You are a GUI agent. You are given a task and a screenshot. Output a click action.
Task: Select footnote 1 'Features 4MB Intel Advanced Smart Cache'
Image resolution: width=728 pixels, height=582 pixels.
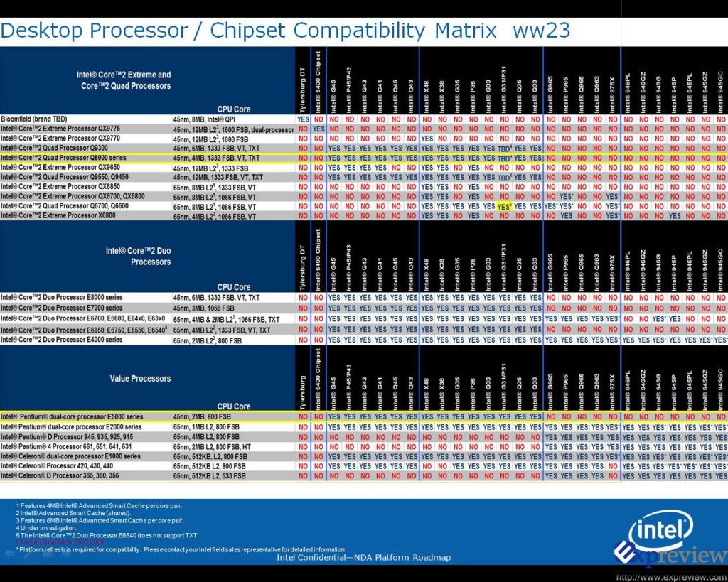click(x=99, y=506)
